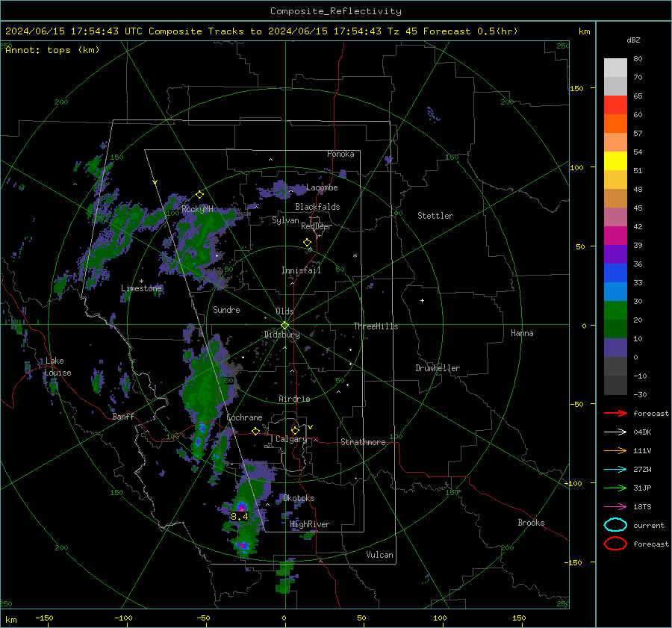Click the Banff label
The width and height of the screenshot is (672, 628).
[x=123, y=416]
